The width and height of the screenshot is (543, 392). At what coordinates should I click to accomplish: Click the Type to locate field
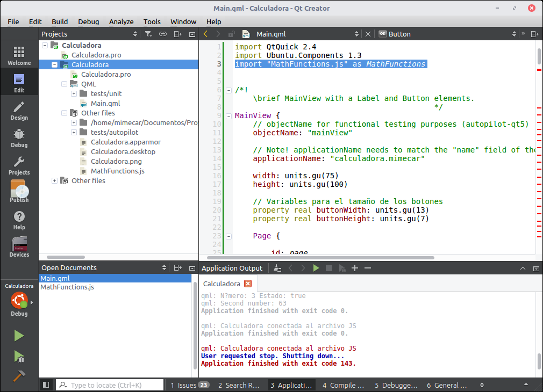(110, 385)
